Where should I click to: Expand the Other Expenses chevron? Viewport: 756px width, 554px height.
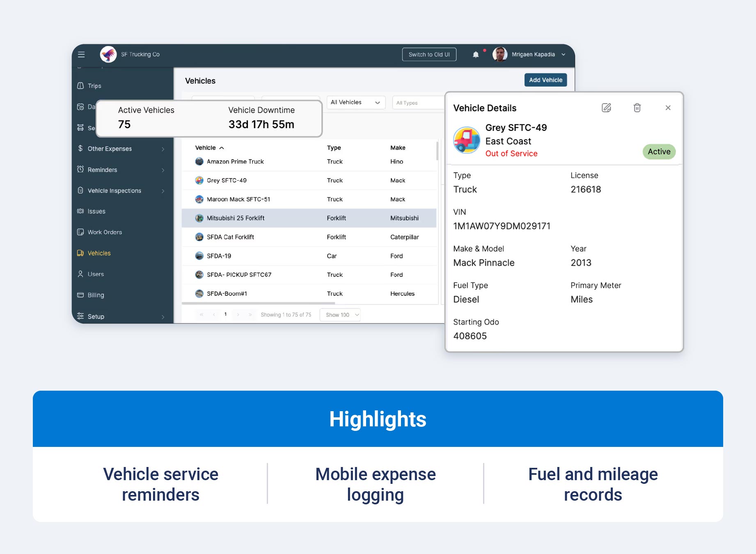click(163, 149)
